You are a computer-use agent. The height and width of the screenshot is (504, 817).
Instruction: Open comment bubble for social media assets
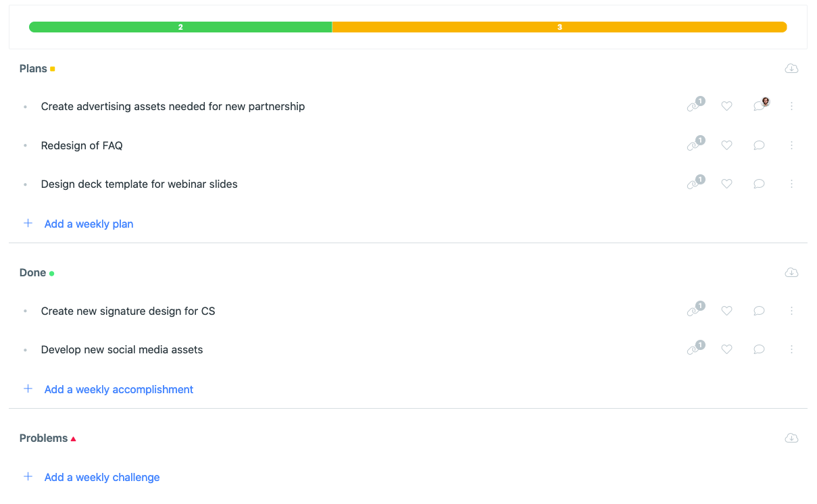(x=759, y=349)
